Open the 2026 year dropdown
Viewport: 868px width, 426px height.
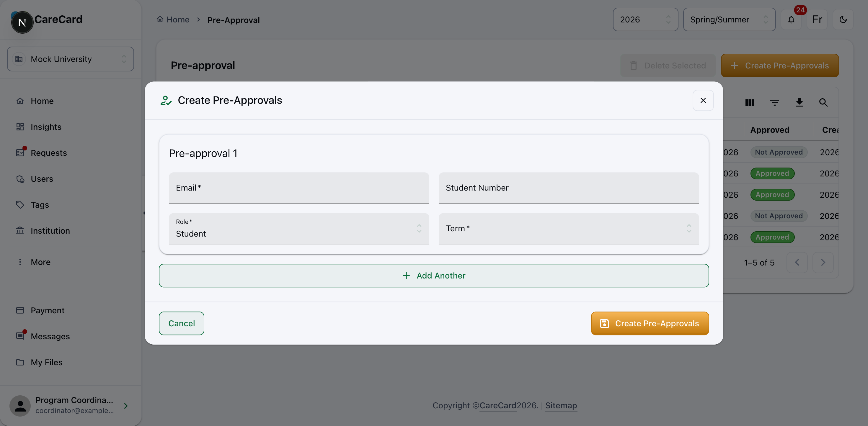[x=645, y=19]
